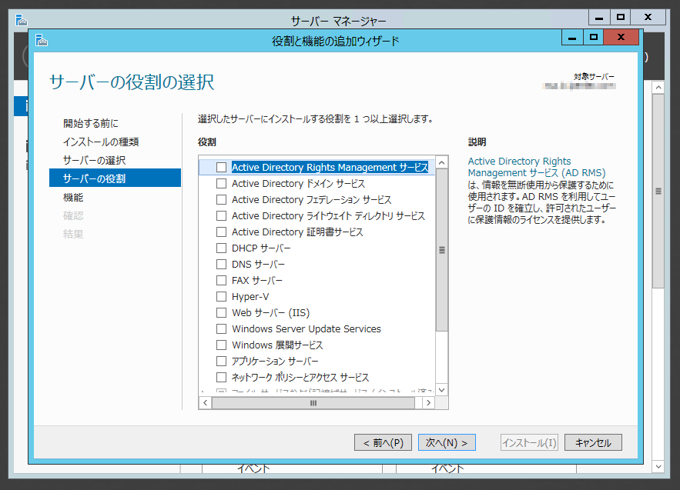The image size is (680, 490).
Task: Open サーバーの選択 step
Action: 94,160
